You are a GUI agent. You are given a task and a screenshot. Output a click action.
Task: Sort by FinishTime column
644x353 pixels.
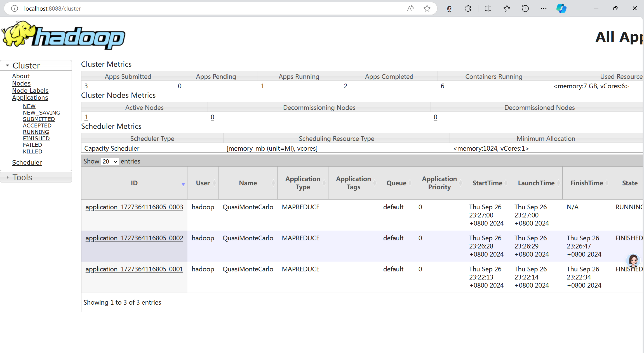click(x=587, y=183)
